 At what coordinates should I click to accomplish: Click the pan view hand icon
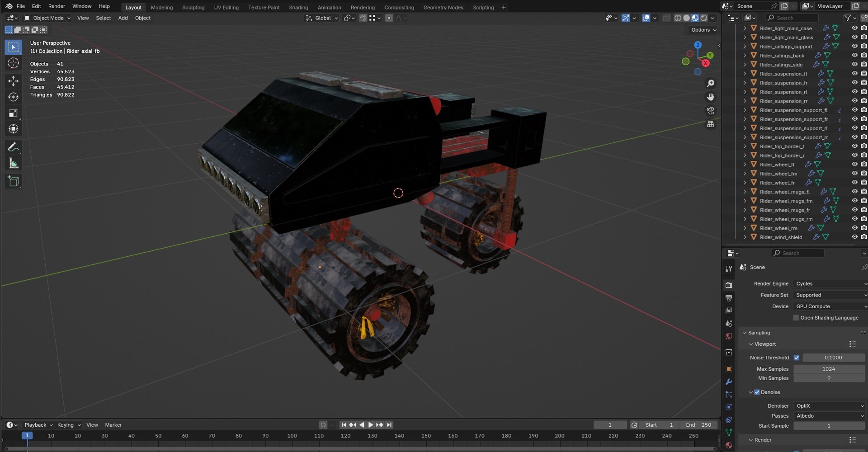[x=711, y=97]
